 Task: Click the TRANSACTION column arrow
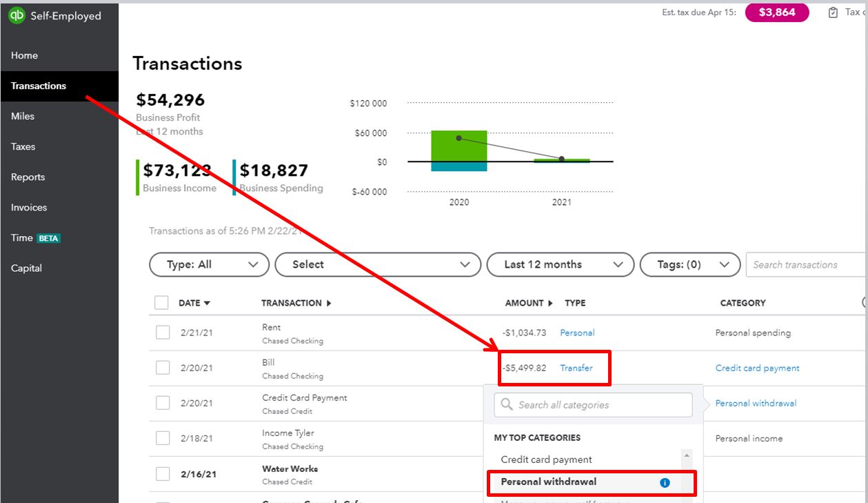[329, 304]
